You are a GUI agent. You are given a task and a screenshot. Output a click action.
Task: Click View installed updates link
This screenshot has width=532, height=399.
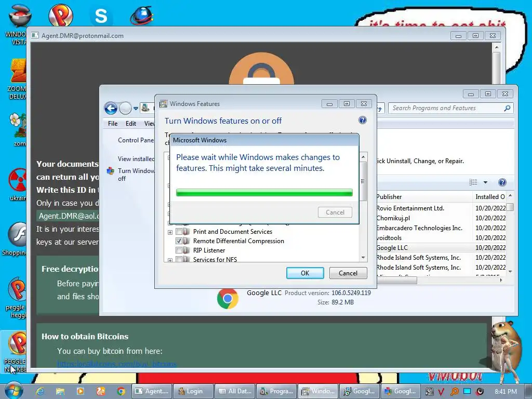tap(136, 159)
